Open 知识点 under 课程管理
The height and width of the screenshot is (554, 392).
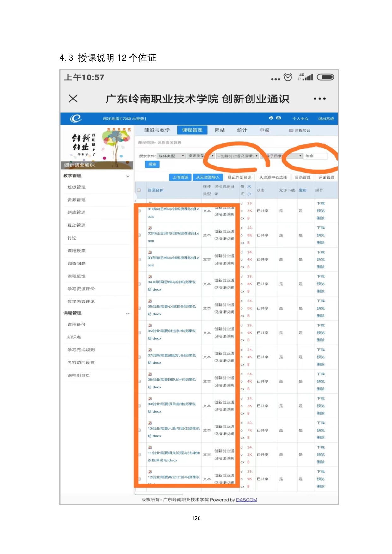click(x=74, y=337)
